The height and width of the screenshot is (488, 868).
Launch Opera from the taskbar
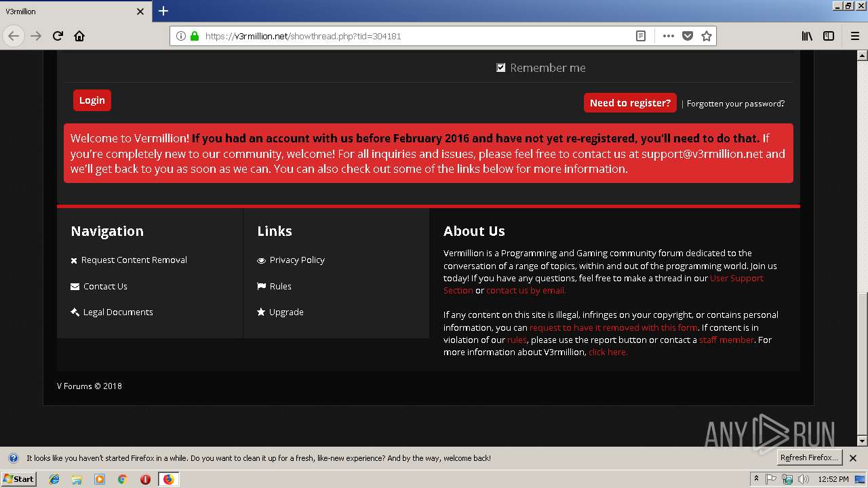pos(145,479)
